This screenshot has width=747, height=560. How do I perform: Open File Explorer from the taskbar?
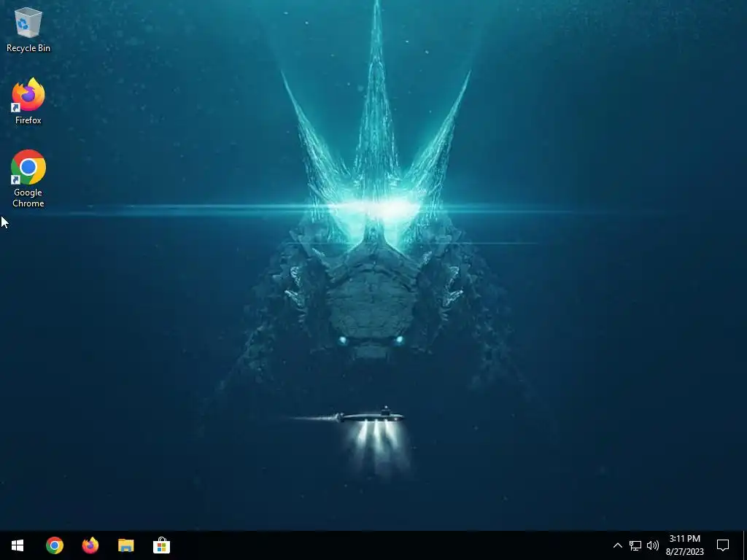[125, 545]
